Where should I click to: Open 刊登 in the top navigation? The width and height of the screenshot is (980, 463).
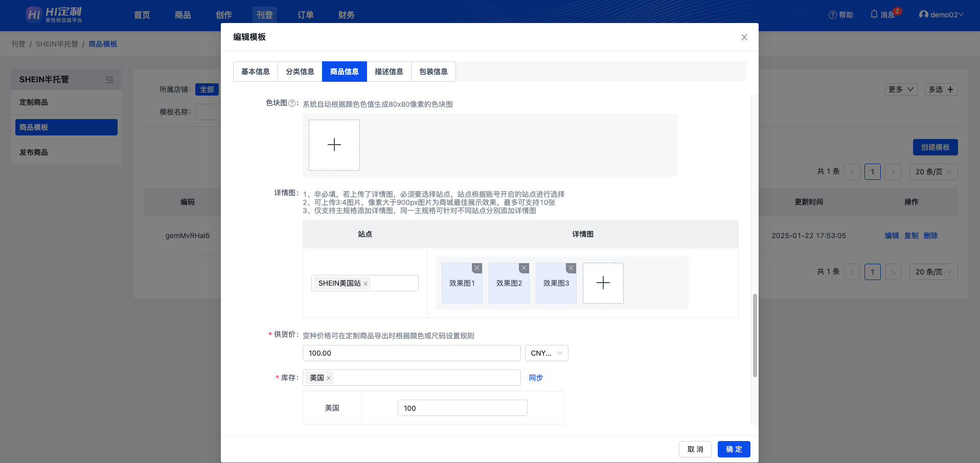coord(265,15)
